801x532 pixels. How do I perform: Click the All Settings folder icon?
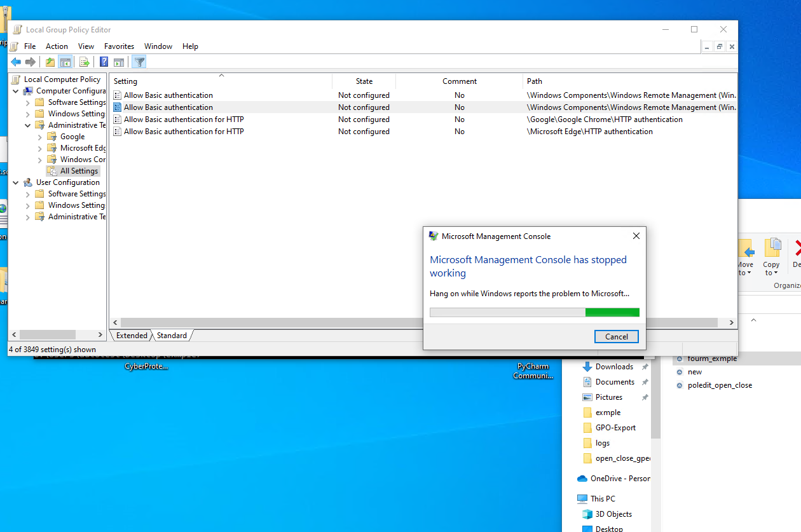pos(51,171)
